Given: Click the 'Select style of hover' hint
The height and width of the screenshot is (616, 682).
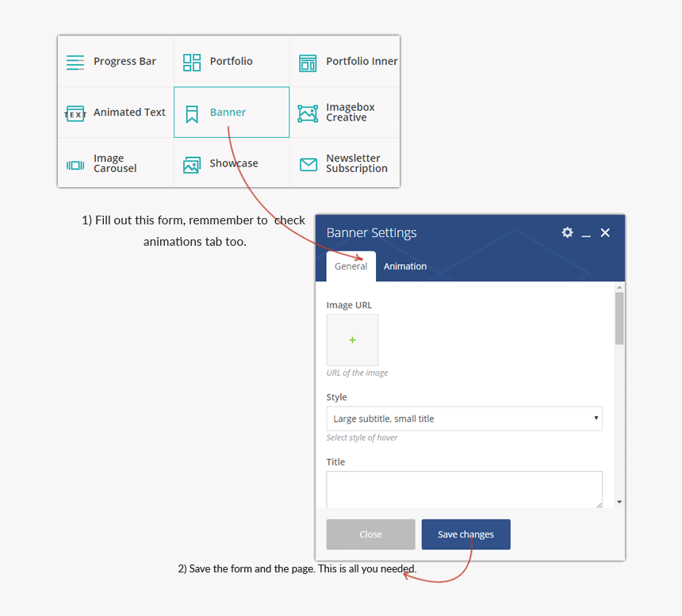Looking at the screenshot, I should click(362, 438).
